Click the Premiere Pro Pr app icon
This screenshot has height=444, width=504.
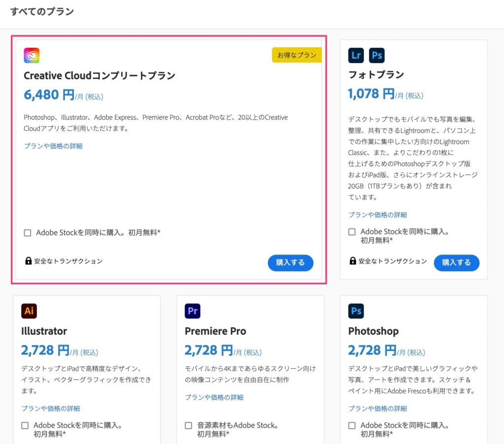coord(192,311)
